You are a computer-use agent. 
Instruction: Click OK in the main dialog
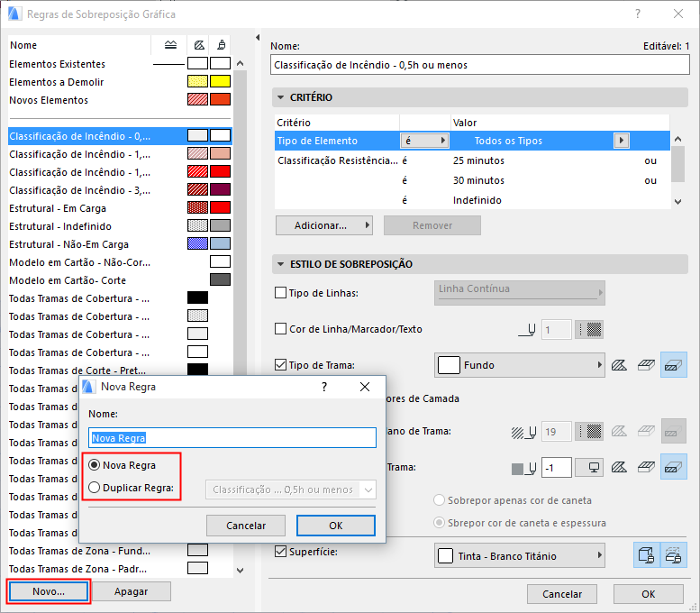pyautogui.click(x=649, y=594)
